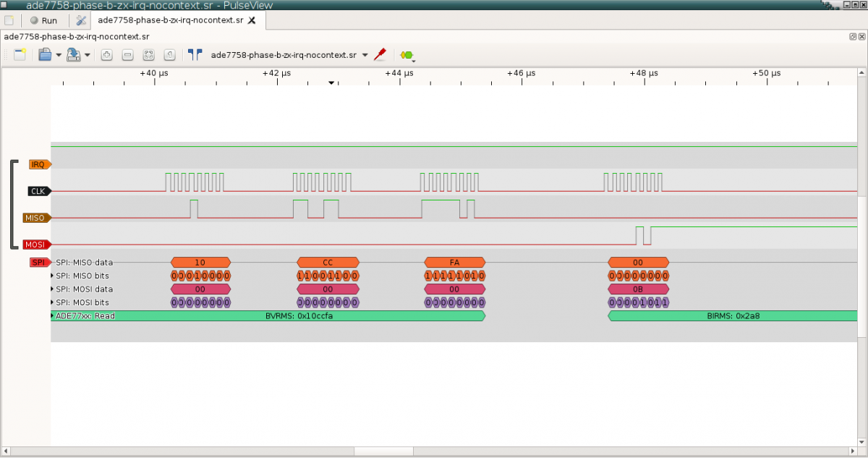The height and width of the screenshot is (458, 868).
Task: Click the session title text below the tabs
Action: (x=76, y=36)
